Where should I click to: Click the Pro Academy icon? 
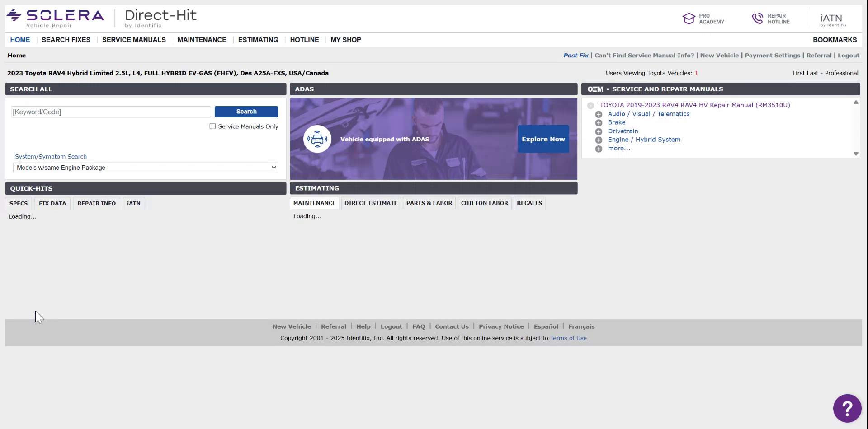click(689, 18)
